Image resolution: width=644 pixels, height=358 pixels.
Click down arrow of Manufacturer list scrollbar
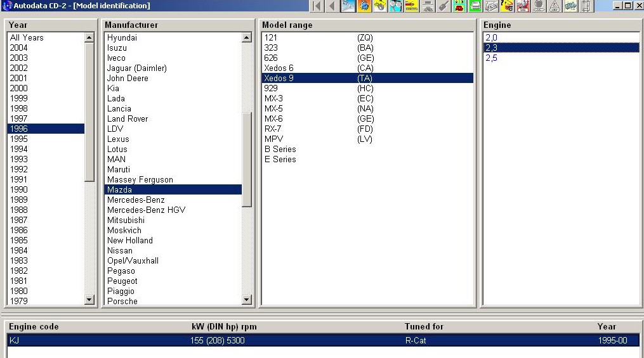[246, 300]
